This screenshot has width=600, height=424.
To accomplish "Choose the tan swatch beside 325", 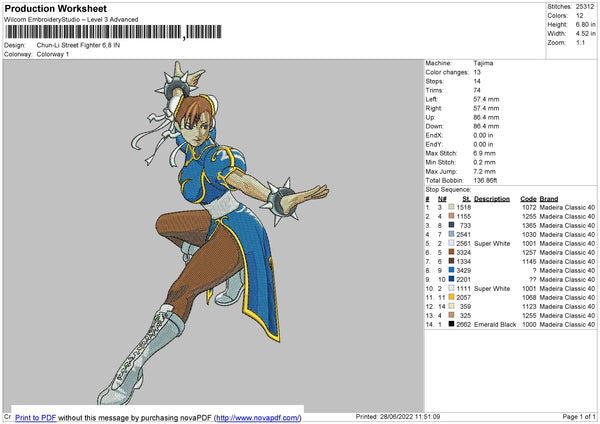I will click(x=451, y=315).
